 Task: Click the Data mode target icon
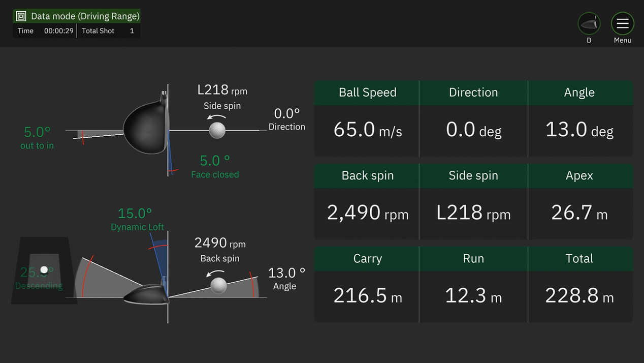pyautogui.click(x=21, y=16)
